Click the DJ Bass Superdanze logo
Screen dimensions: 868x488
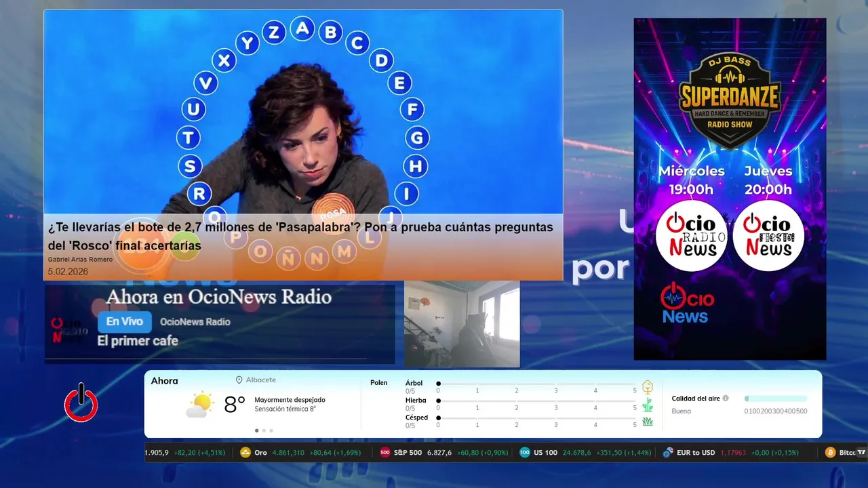730,100
